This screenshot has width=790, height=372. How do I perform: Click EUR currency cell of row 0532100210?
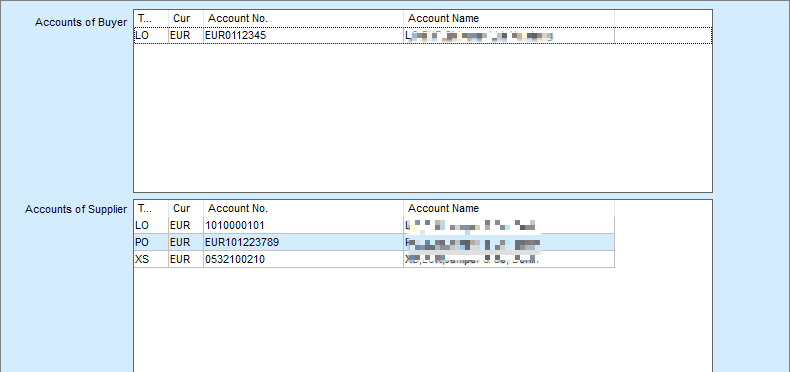(186, 260)
